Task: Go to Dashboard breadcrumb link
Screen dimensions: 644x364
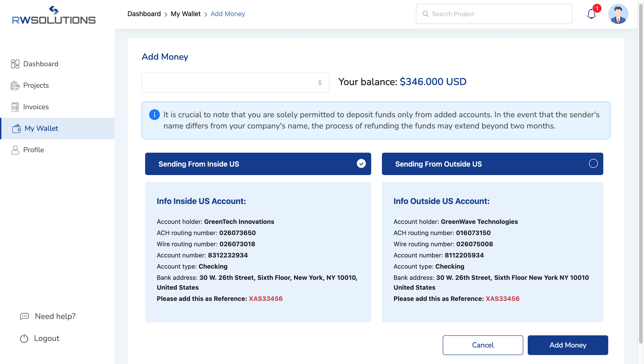Action: 144,14
